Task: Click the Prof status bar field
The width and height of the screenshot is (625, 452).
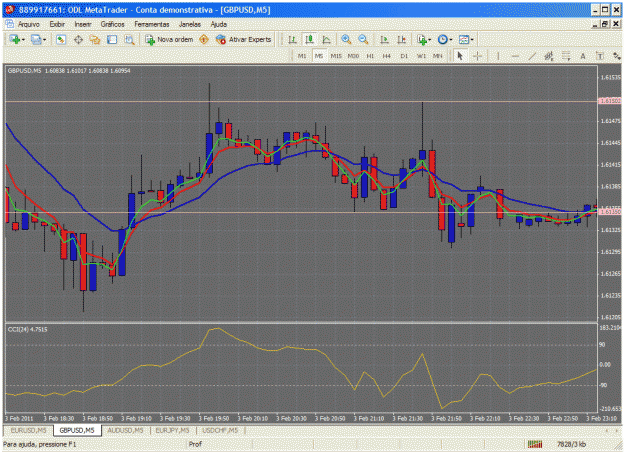Action: point(195,444)
